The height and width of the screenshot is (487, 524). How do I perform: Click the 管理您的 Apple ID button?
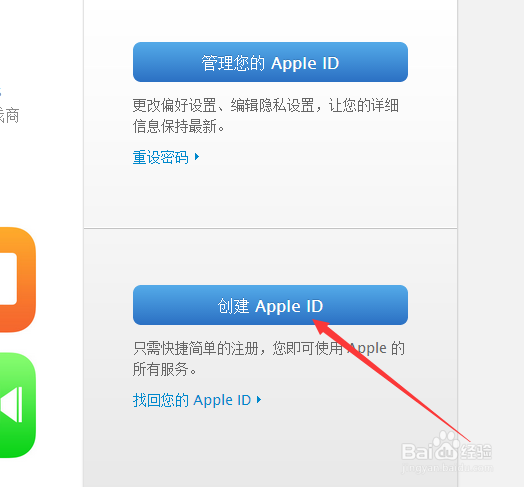(x=270, y=62)
